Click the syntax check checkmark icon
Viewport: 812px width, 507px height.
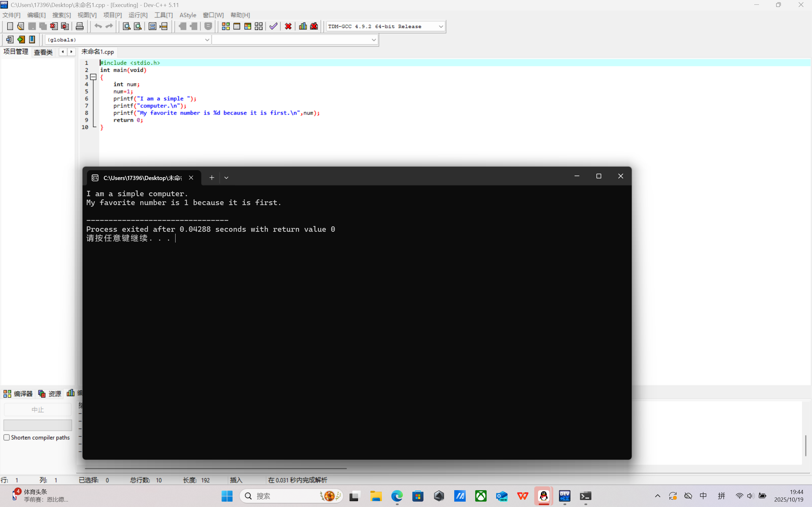(273, 26)
